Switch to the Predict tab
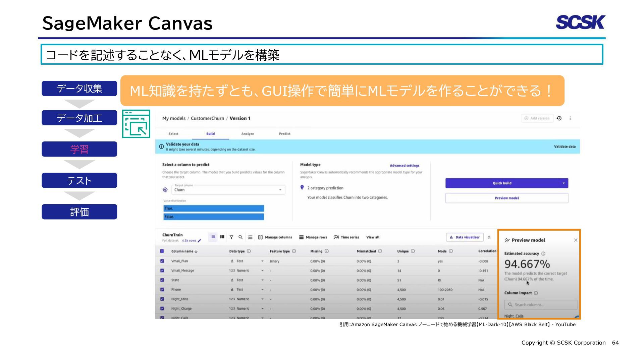 [x=284, y=134]
